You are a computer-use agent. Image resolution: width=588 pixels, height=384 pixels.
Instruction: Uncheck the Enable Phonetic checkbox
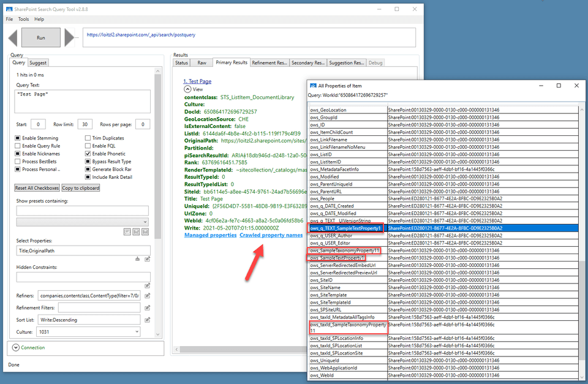88,154
